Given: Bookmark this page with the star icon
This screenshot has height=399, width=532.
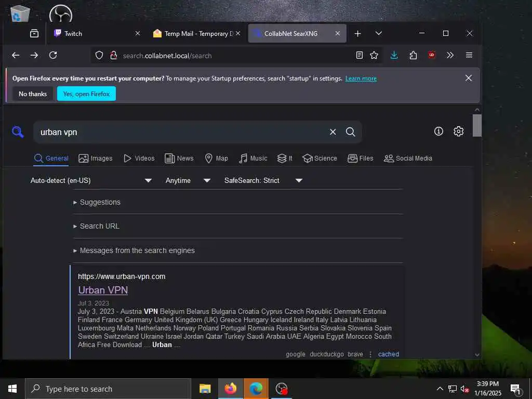Looking at the screenshot, I should point(374,55).
